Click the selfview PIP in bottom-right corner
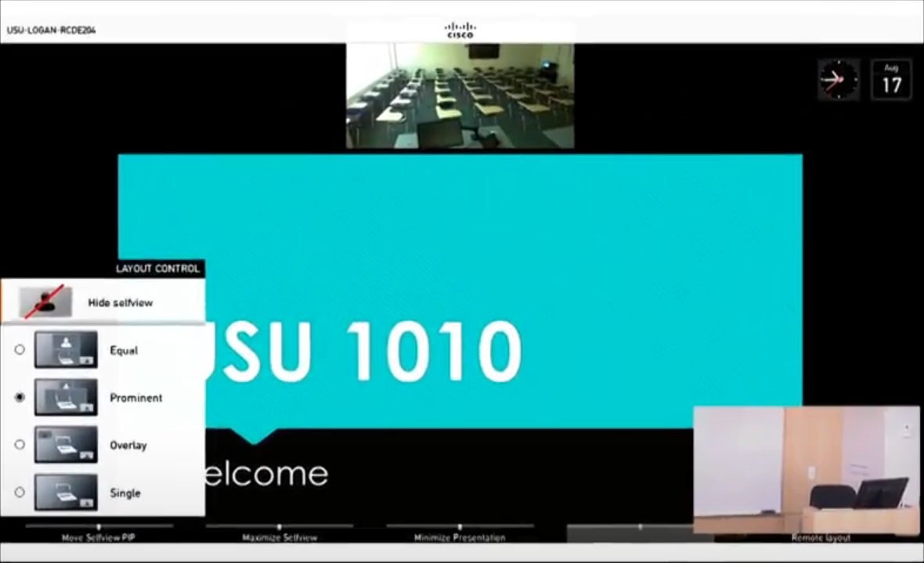The image size is (924, 563). coord(806,470)
